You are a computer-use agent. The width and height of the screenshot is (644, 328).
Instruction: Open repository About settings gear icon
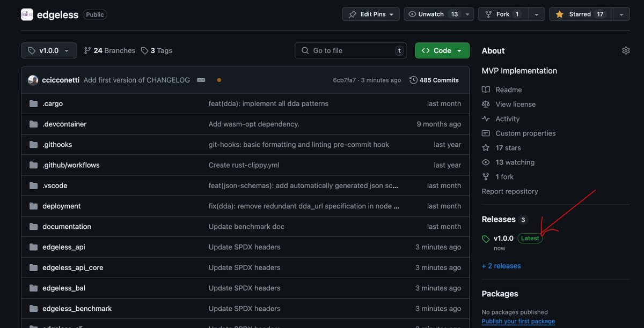tap(626, 50)
